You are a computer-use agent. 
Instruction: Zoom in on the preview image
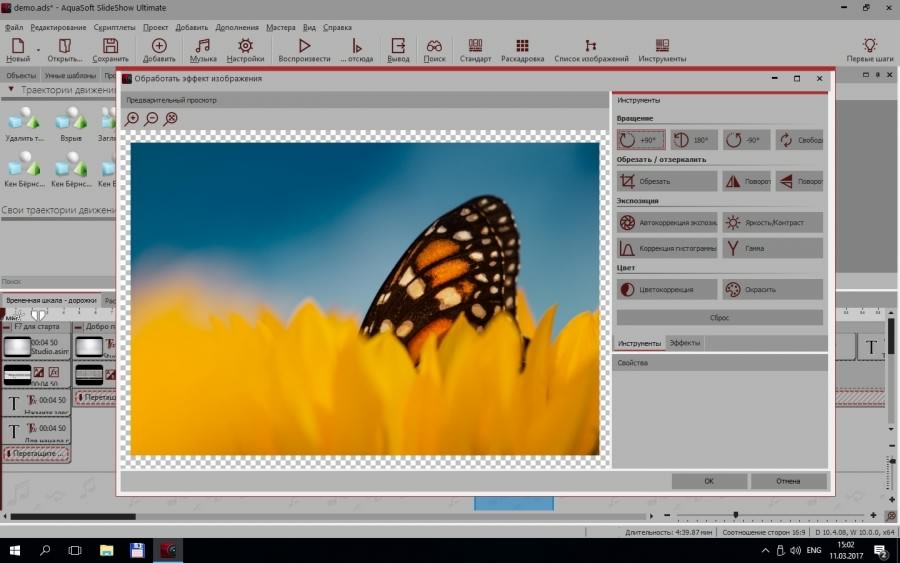tap(132, 119)
